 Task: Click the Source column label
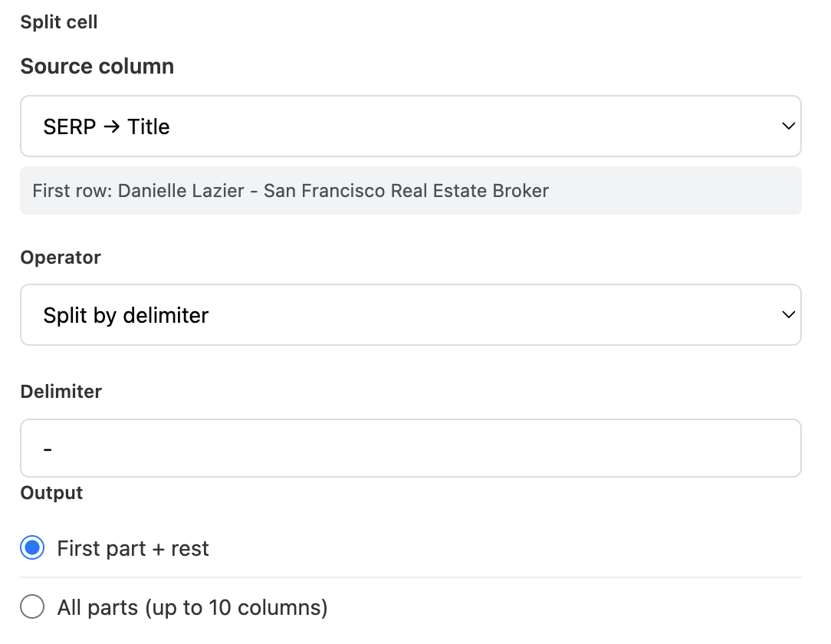click(97, 66)
